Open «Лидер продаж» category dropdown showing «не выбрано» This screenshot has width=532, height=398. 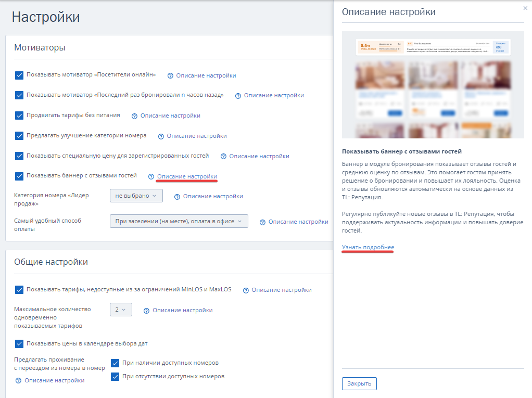tap(136, 196)
